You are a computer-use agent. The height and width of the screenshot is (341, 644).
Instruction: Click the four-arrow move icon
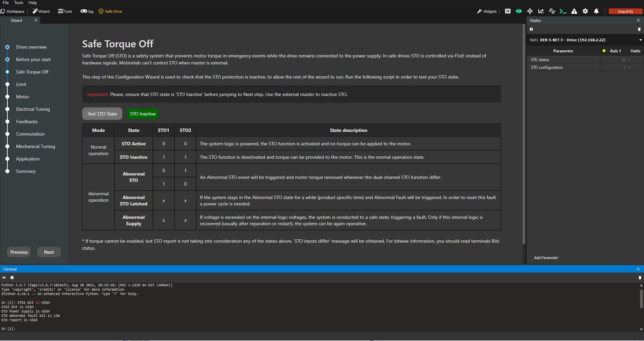pos(530,11)
